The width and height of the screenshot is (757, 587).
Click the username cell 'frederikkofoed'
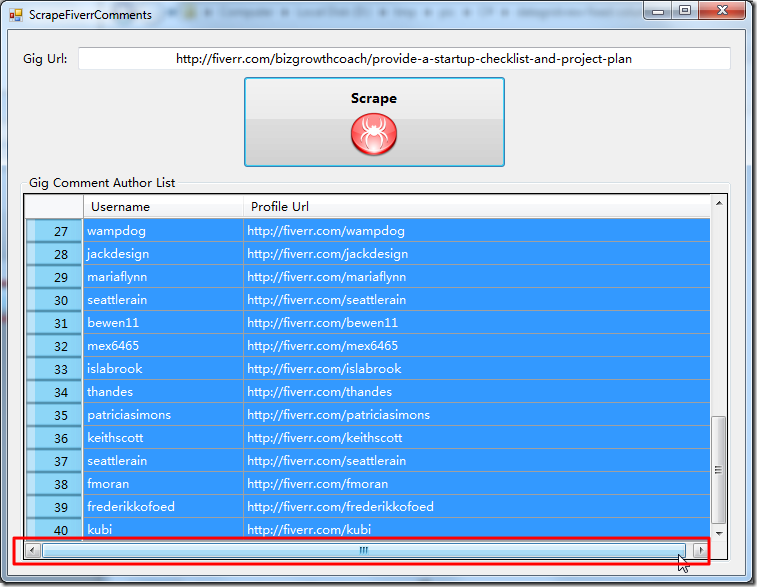tap(163, 507)
